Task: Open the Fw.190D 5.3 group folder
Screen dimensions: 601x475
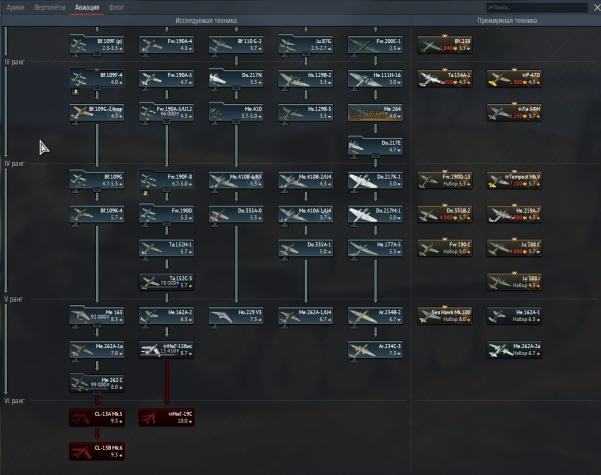Action: (166, 214)
